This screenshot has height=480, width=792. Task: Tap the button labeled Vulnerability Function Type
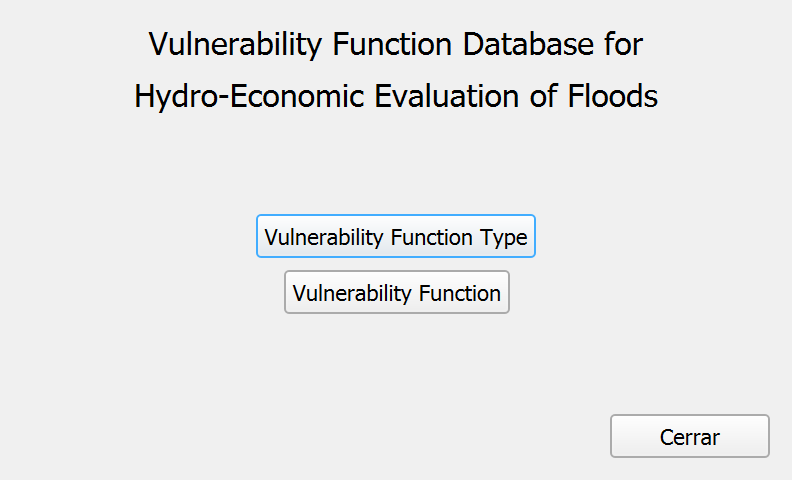point(395,236)
